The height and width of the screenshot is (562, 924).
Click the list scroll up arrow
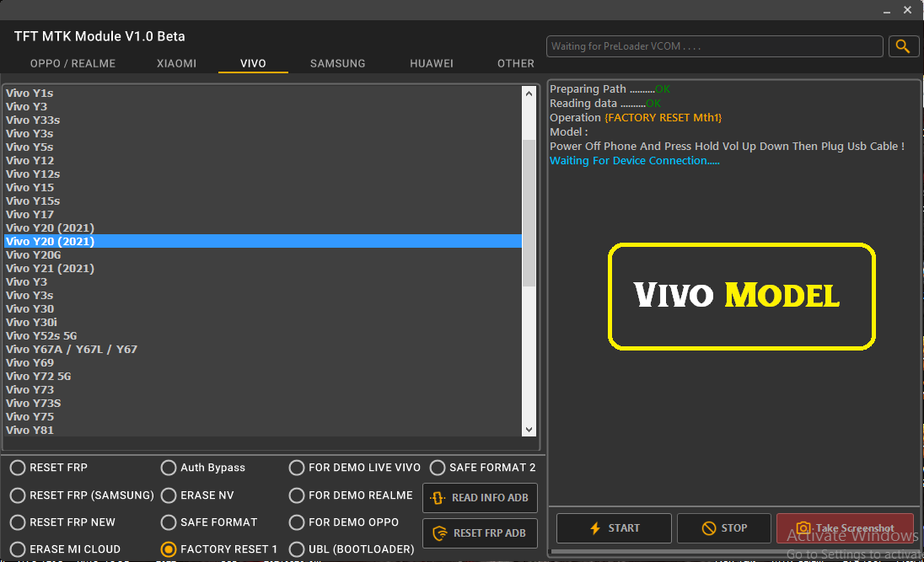pyautogui.click(x=529, y=93)
